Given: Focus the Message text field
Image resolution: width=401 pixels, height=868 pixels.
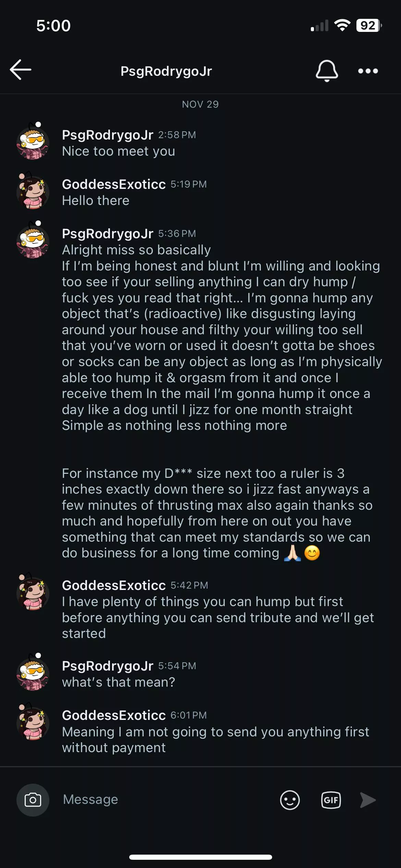Looking at the screenshot, I should coord(165,799).
